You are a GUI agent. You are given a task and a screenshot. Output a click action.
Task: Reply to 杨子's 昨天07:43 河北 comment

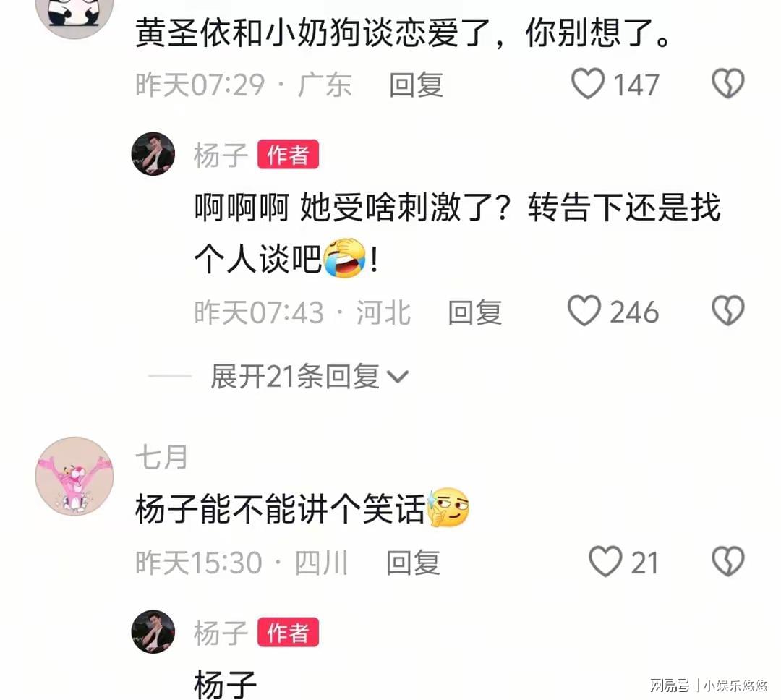474,312
